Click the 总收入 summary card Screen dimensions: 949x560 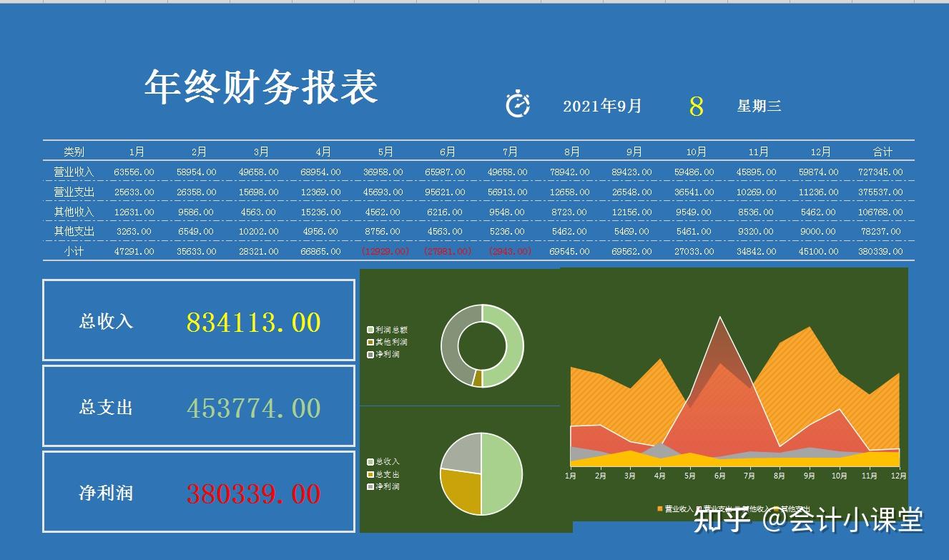click(198, 320)
